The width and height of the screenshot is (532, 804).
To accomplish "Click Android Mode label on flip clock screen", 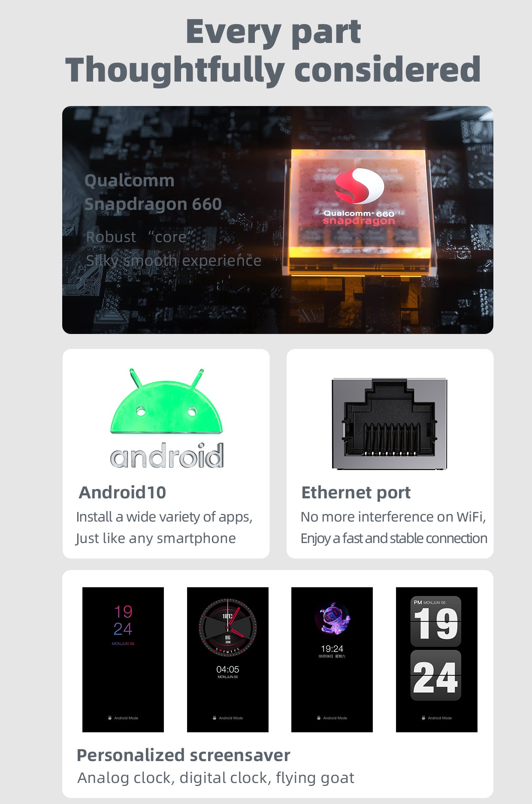I will [437, 718].
